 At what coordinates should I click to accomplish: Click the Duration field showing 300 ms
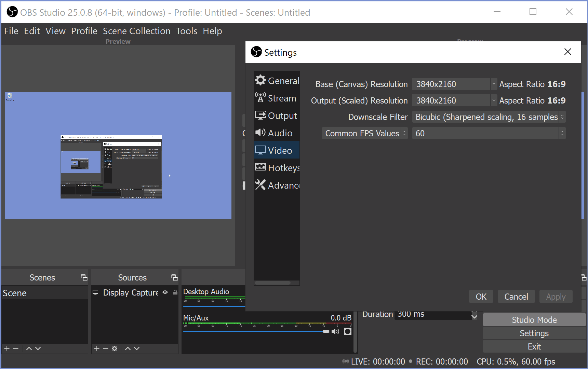(x=433, y=315)
